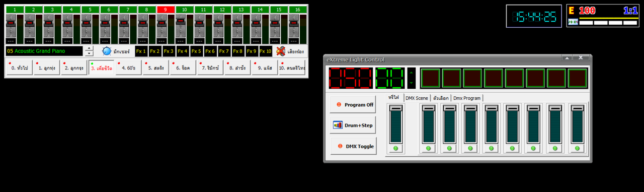Viewport: 644px width, 192px height.
Task: Toggle Fx 7 effect
Action: 224,51
